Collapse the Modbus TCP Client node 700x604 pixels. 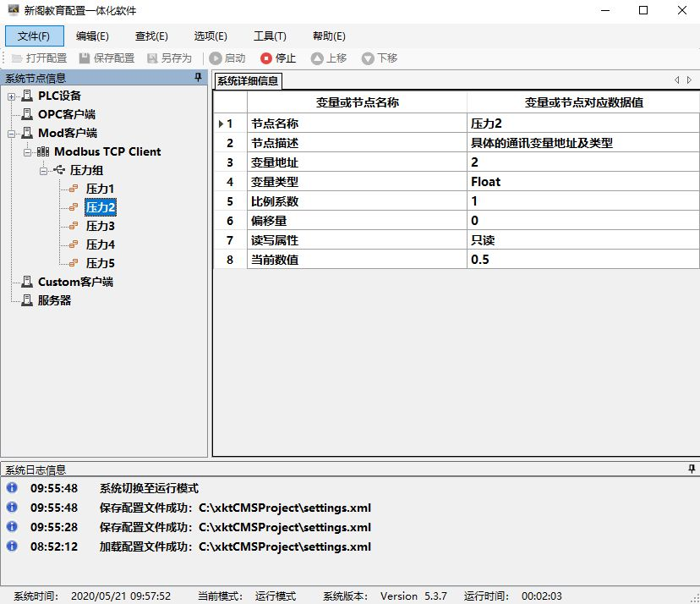pyautogui.click(x=28, y=152)
